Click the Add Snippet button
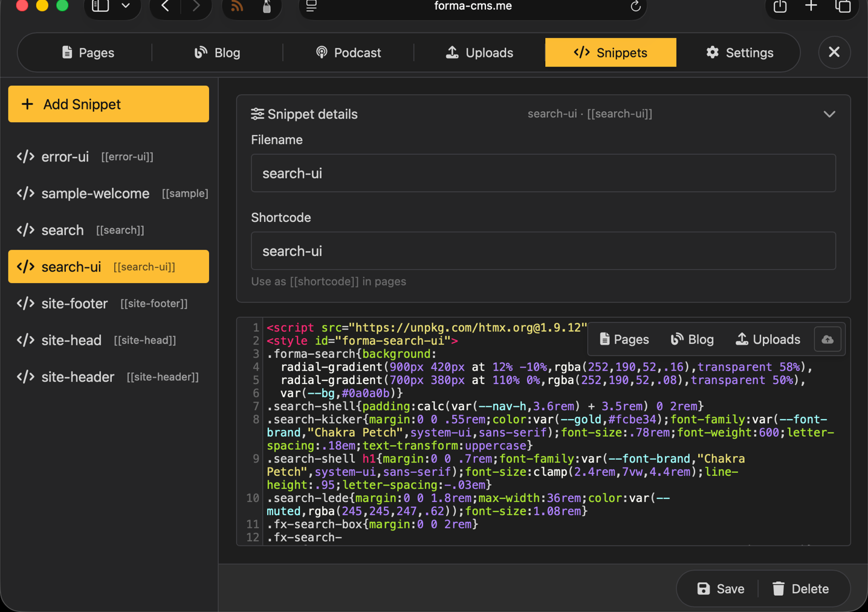 [x=109, y=104]
